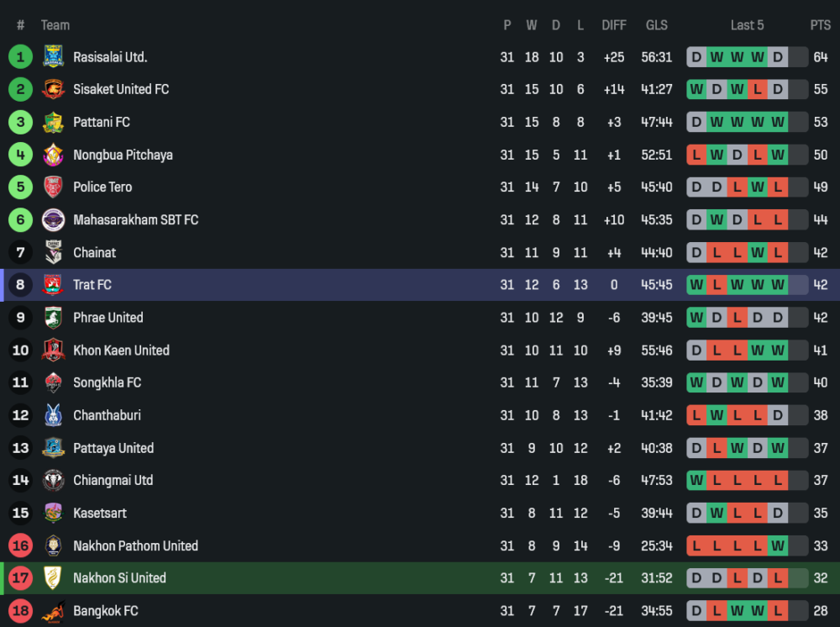
Task: Open the Nongbua Pitchaya team page
Action: pos(123,155)
